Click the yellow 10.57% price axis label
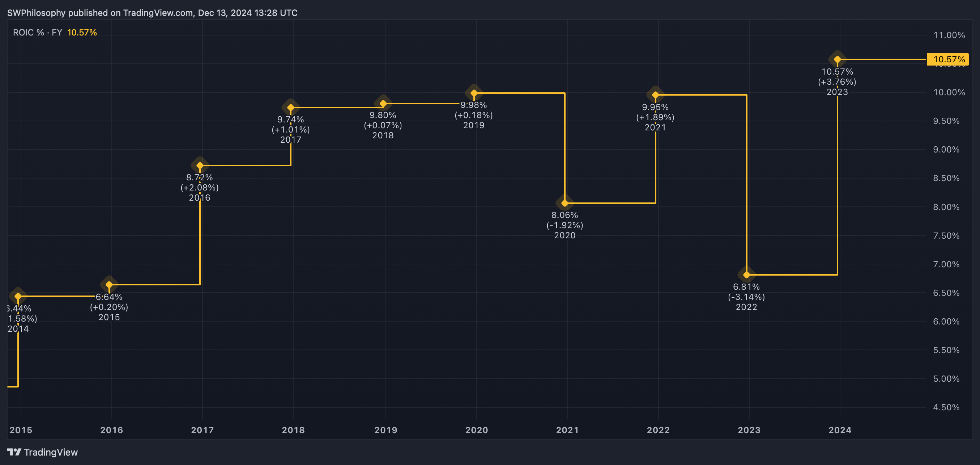The height and width of the screenshot is (465, 980). [x=948, y=59]
